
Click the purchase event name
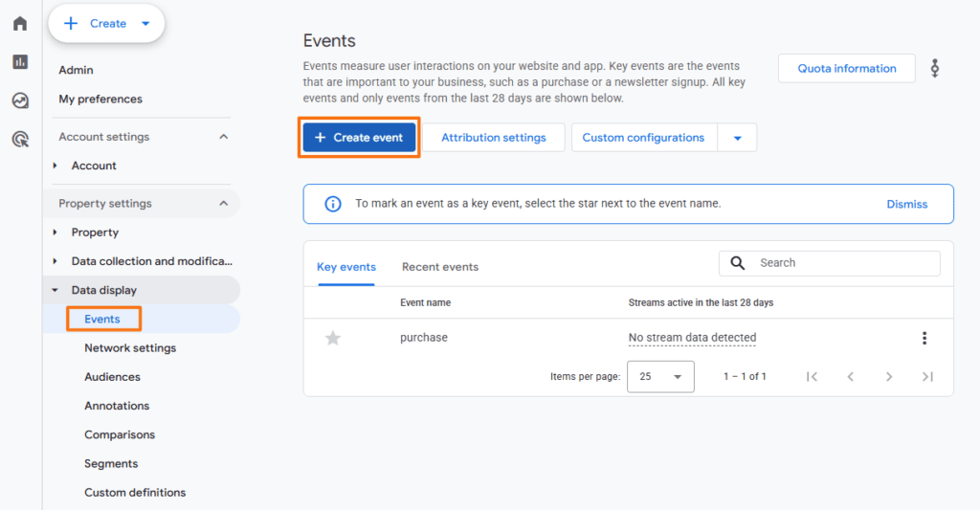pos(424,338)
